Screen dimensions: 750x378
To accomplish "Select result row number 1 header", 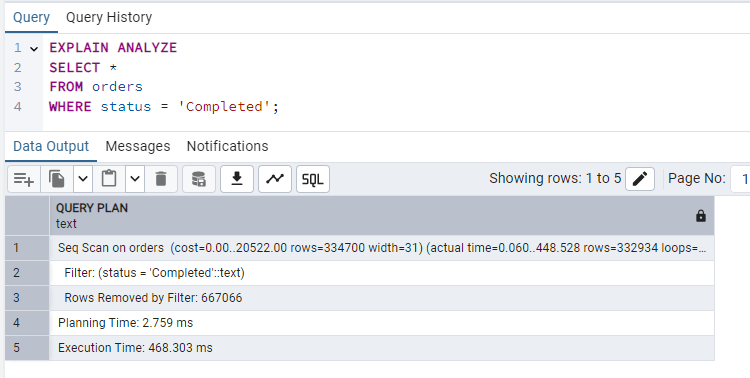I will coord(27,248).
